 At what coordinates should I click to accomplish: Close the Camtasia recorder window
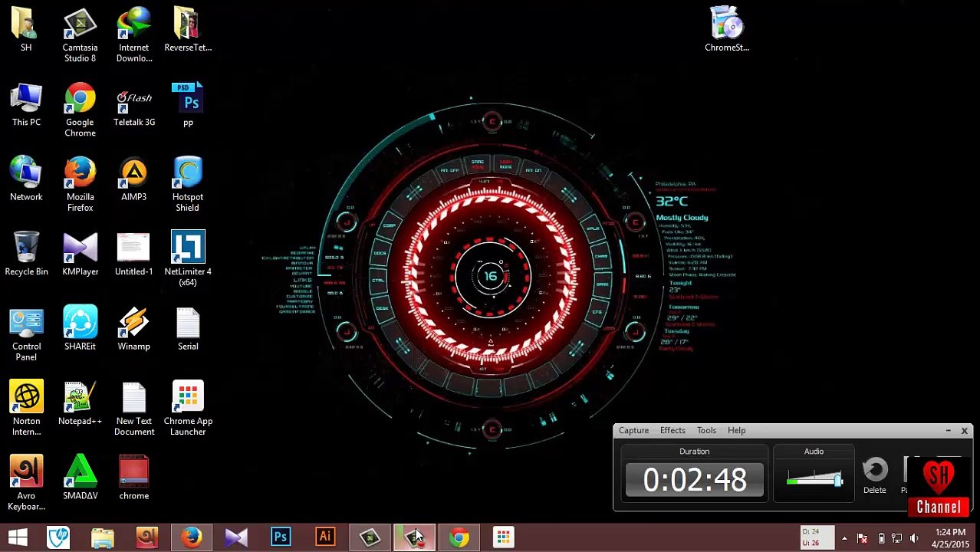pyautogui.click(x=965, y=431)
